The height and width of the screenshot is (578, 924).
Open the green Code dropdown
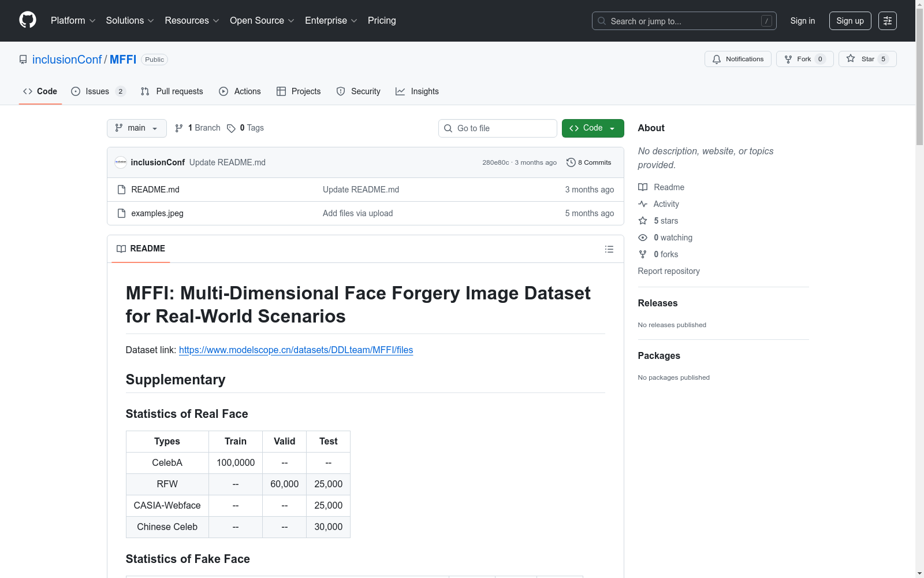(593, 128)
